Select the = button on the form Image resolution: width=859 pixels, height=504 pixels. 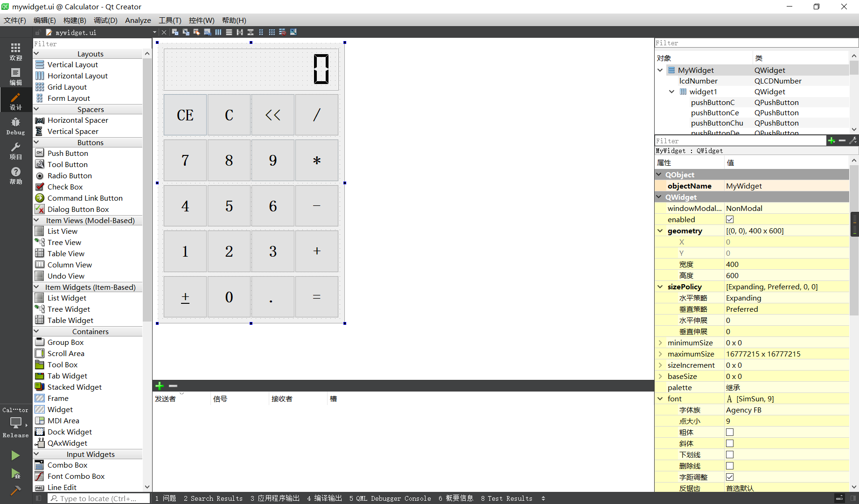click(317, 297)
